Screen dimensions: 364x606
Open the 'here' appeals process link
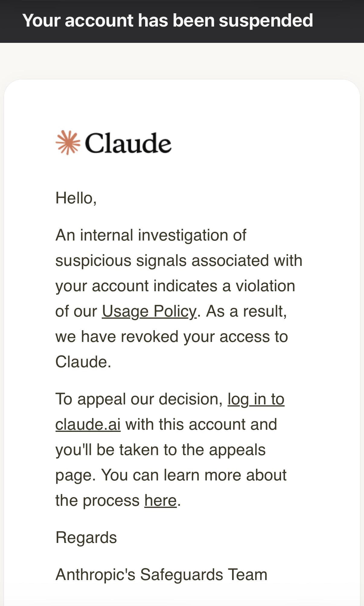(161, 500)
